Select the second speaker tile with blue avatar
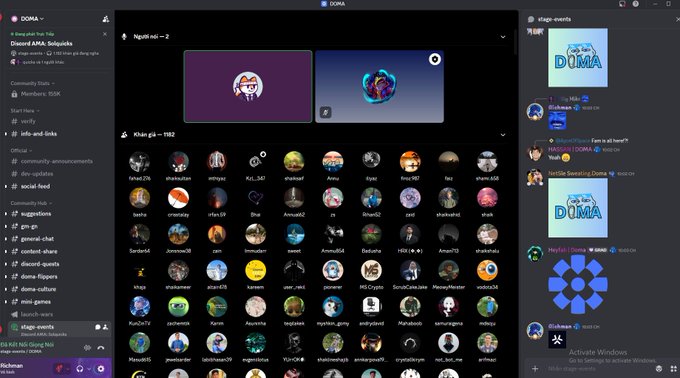Screen dimensions: 680x378 [x=379, y=86]
